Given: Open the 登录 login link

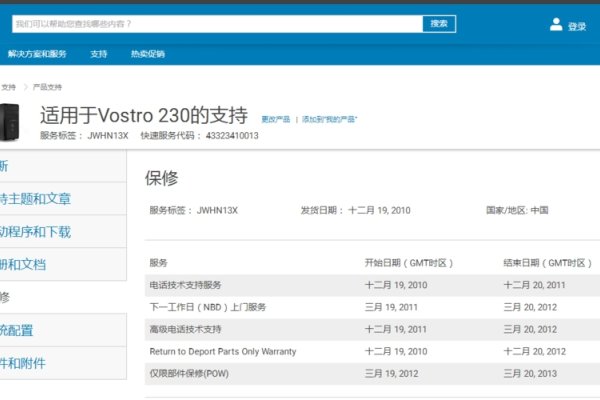Looking at the screenshot, I should [x=577, y=26].
